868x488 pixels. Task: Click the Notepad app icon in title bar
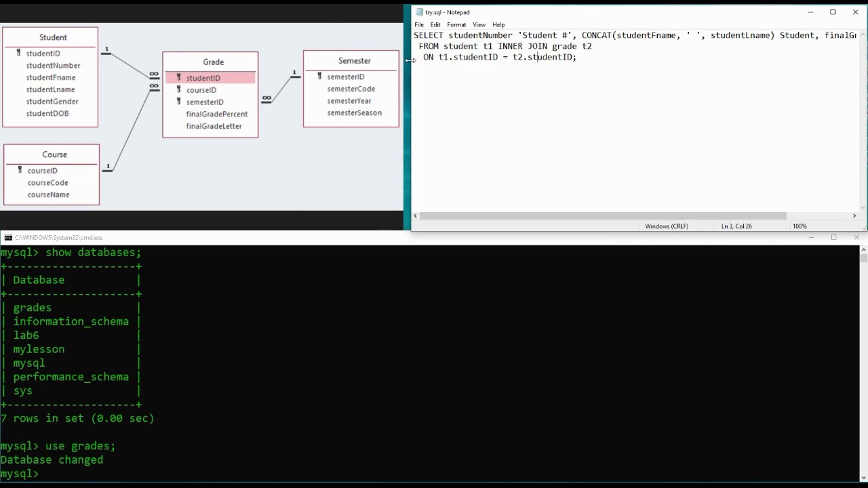click(x=420, y=12)
